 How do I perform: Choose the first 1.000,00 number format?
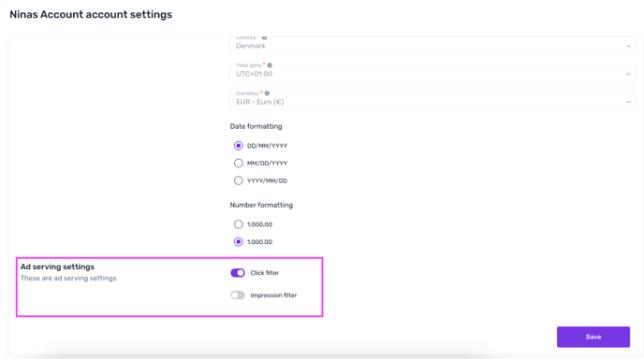238,224
